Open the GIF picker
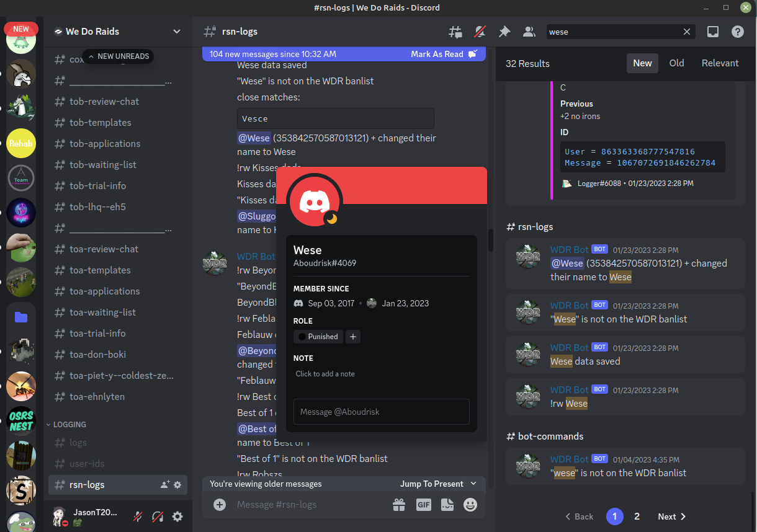 click(x=423, y=505)
